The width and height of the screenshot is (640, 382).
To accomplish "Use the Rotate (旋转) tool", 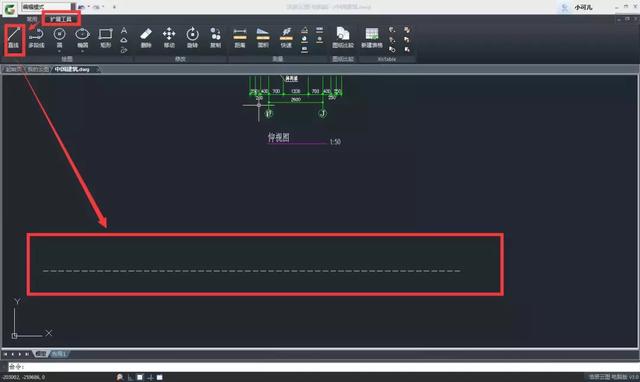I will [192, 38].
